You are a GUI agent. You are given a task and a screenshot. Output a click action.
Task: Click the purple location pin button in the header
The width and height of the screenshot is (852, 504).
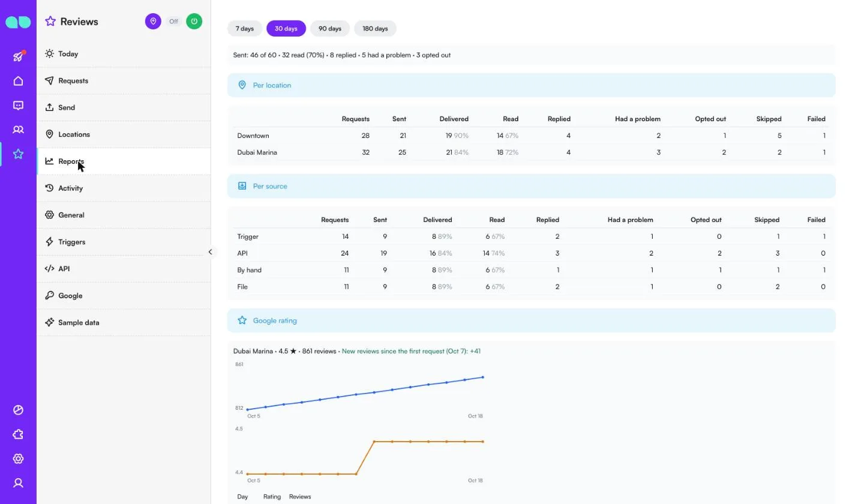[153, 22]
